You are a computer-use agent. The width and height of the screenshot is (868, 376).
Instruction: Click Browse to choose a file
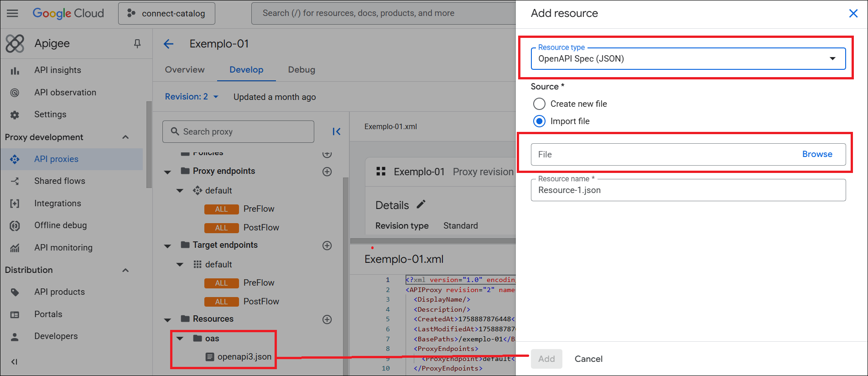tap(817, 154)
